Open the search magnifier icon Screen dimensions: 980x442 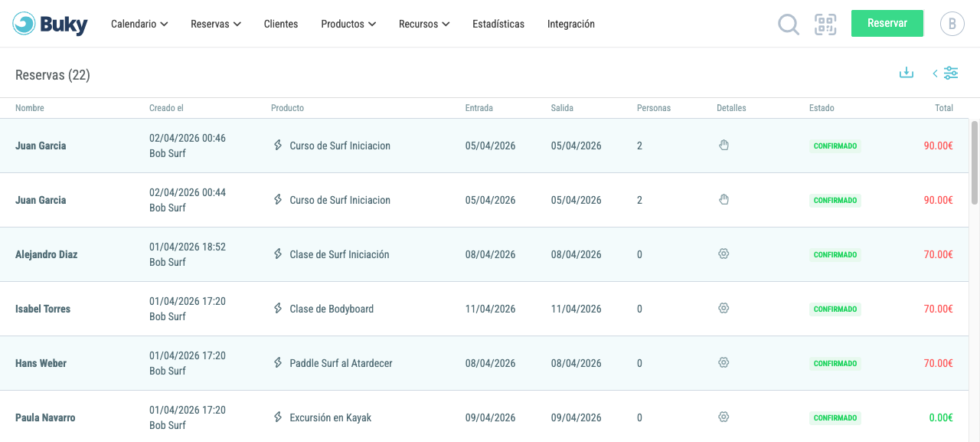789,25
